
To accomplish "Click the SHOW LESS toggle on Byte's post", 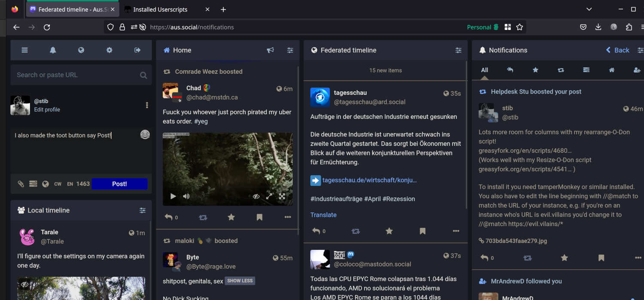I will point(240,281).
